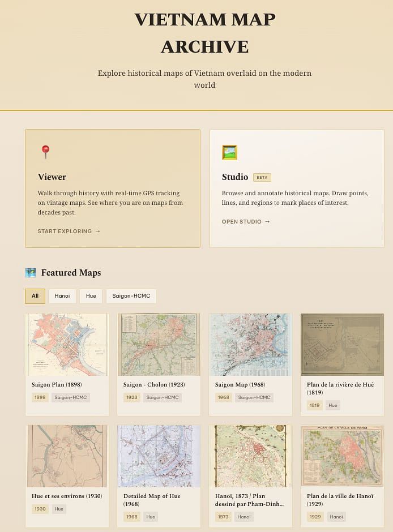Open Hue et ses environs (1930) thumbnail

pos(67,456)
